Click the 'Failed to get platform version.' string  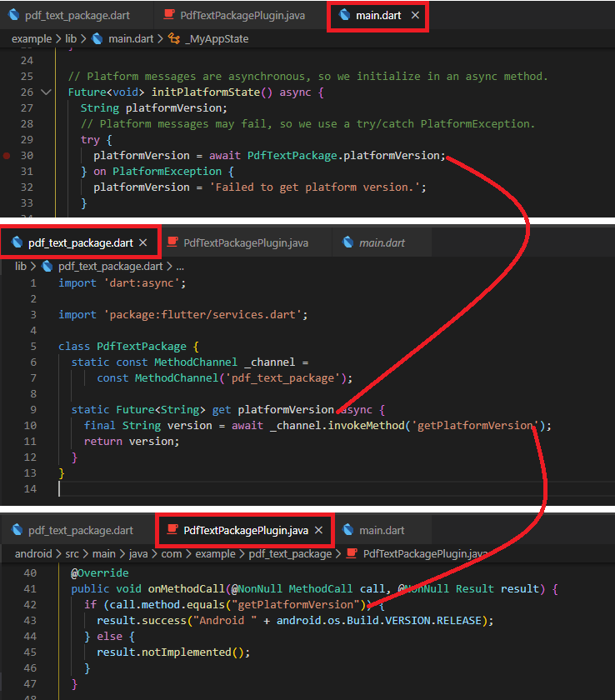pos(315,187)
